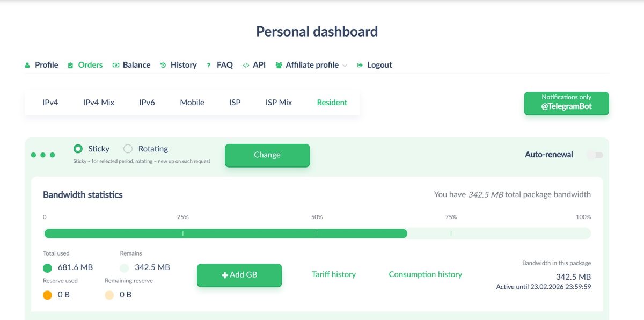Click the Notifications only @TelegramBot button

pyautogui.click(x=566, y=103)
